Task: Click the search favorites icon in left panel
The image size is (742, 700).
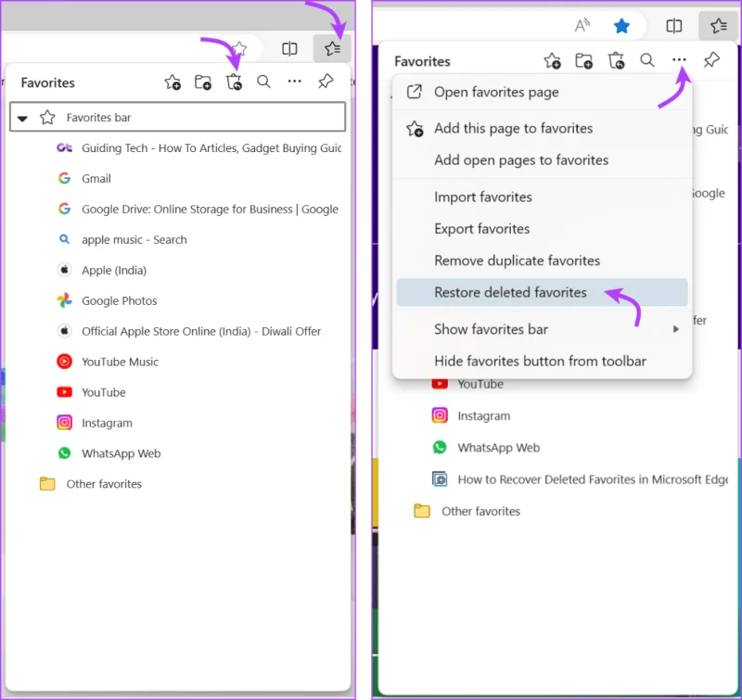Action: (264, 82)
